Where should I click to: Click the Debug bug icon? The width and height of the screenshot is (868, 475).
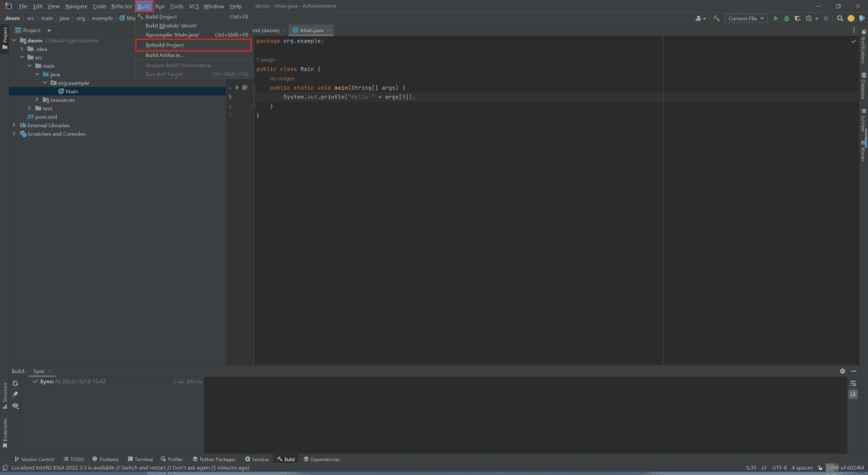(787, 18)
